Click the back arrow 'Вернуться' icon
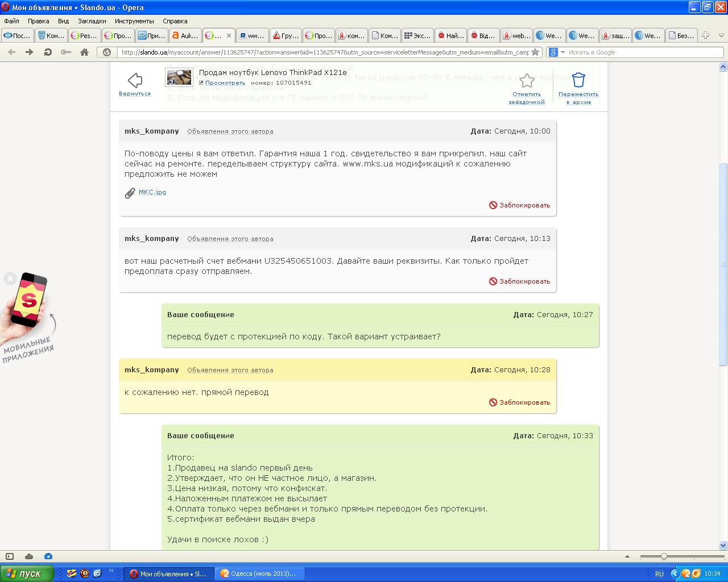 [135, 81]
